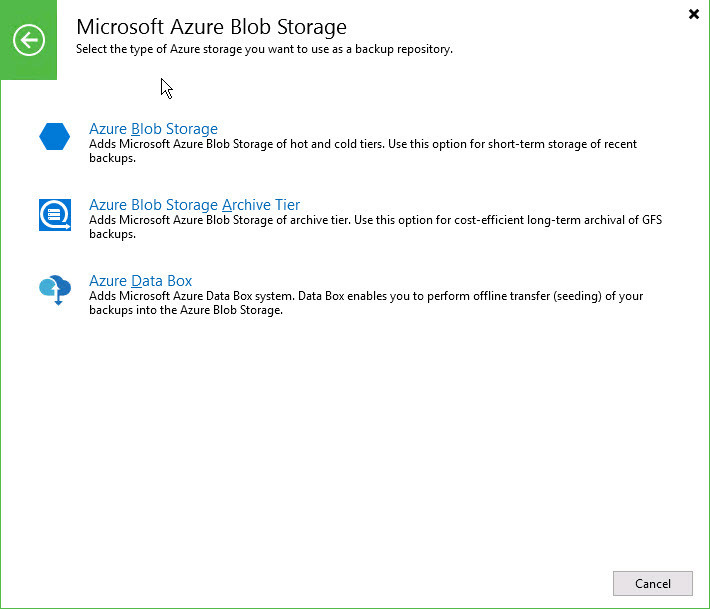Click the green panel behind the back arrow

[x=29, y=40]
